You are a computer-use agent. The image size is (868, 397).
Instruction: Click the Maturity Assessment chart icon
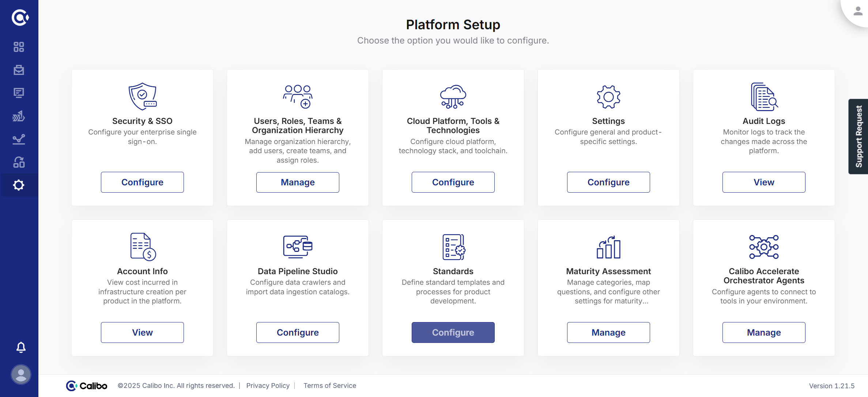click(x=608, y=247)
